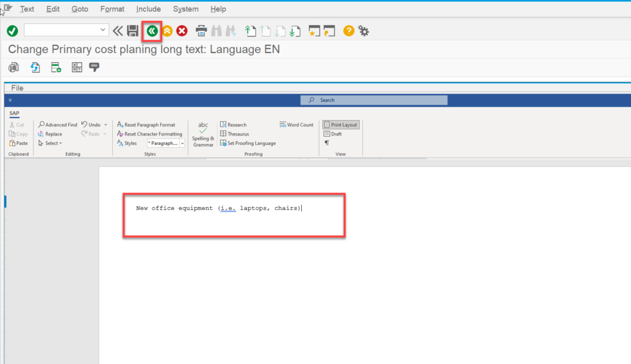Click the Customize Local Layout gear icon
This screenshot has height=364, width=631.
coord(364,30)
